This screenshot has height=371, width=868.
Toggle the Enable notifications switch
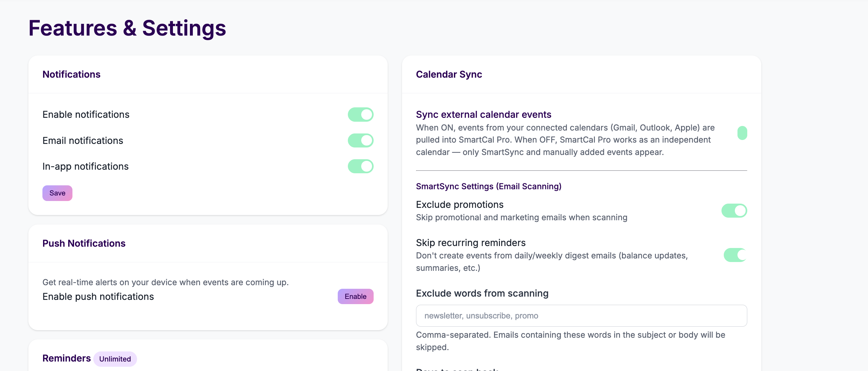(x=361, y=115)
